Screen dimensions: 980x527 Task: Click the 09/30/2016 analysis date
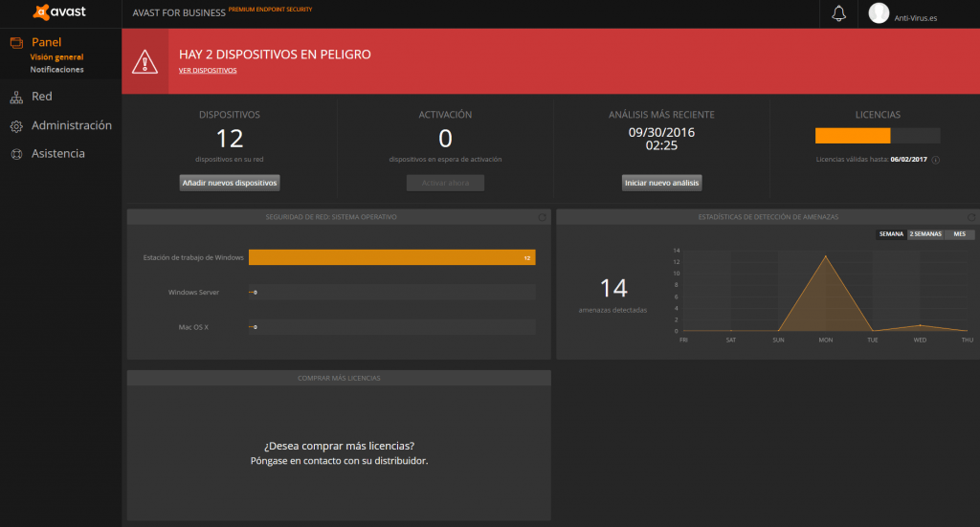[x=661, y=132]
